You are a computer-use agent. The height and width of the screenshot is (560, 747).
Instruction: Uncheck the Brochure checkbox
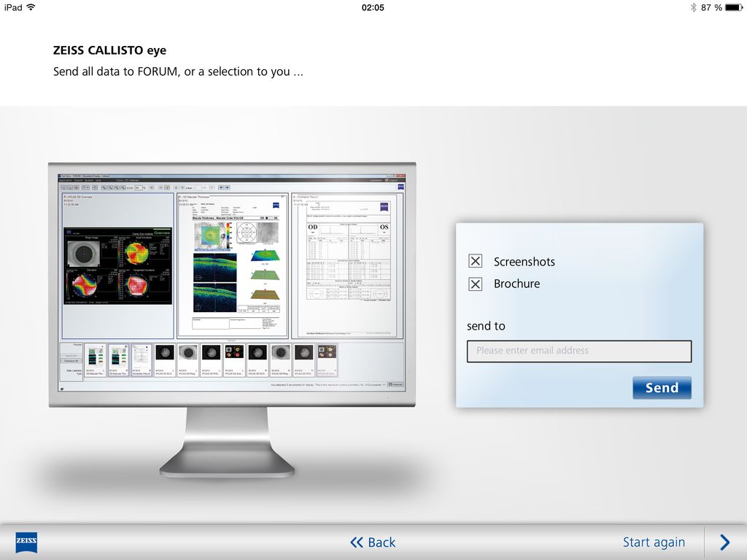475,283
